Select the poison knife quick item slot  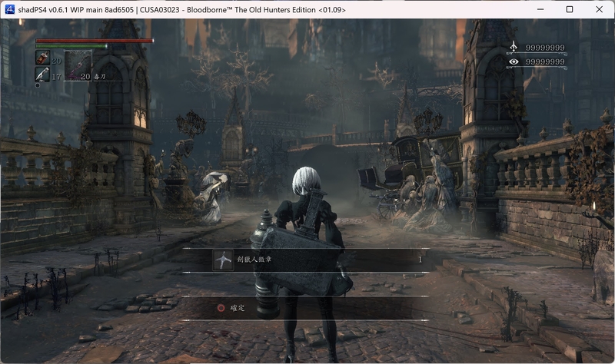[x=78, y=65]
